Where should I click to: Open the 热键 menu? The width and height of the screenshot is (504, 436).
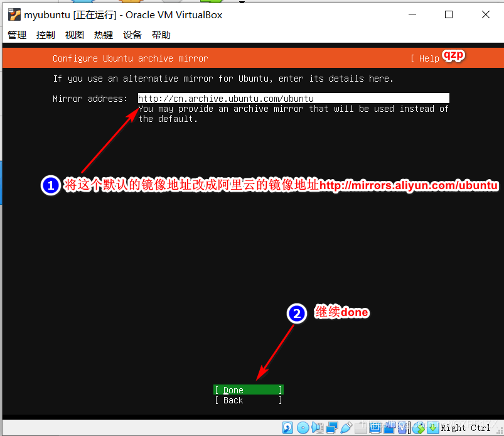coord(104,35)
